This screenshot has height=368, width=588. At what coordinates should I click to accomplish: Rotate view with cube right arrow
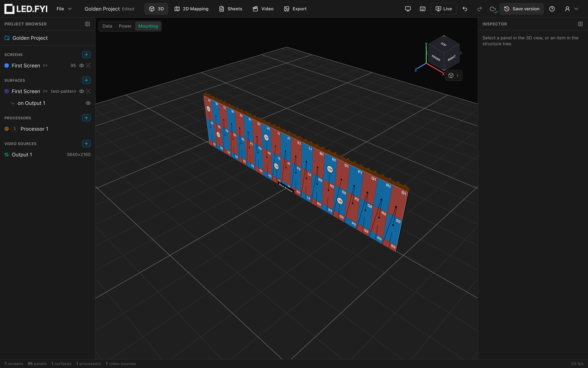pos(461,53)
